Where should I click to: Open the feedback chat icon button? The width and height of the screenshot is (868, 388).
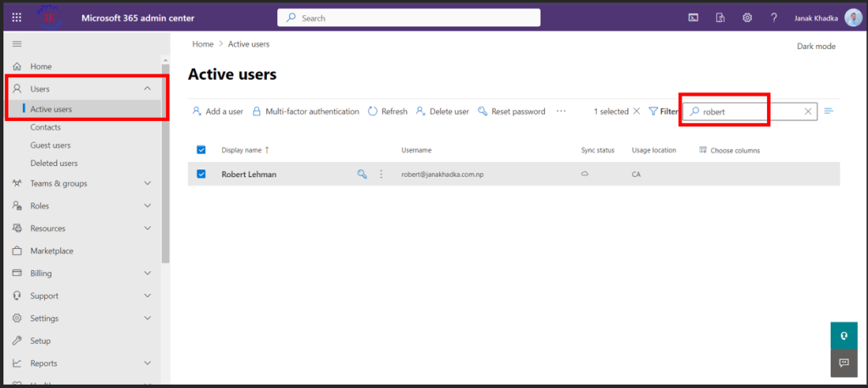click(x=844, y=363)
